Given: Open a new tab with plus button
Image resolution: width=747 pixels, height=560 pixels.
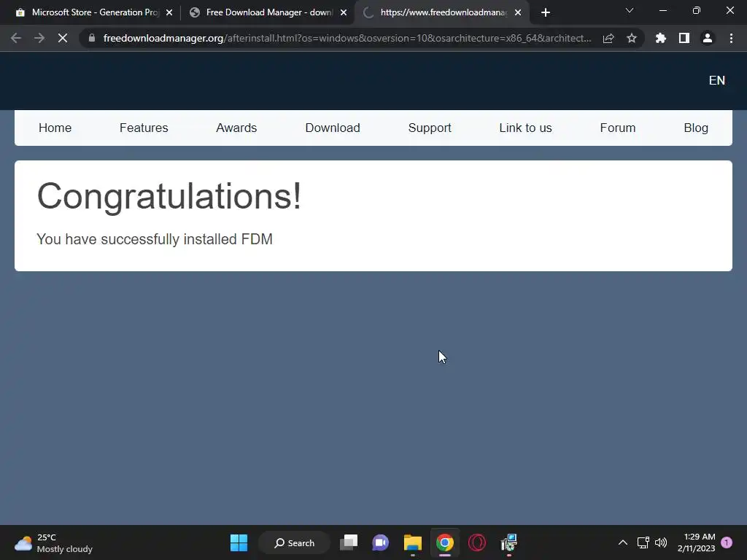Looking at the screenshot, I should pyautogui.click(x=546, y=12).
